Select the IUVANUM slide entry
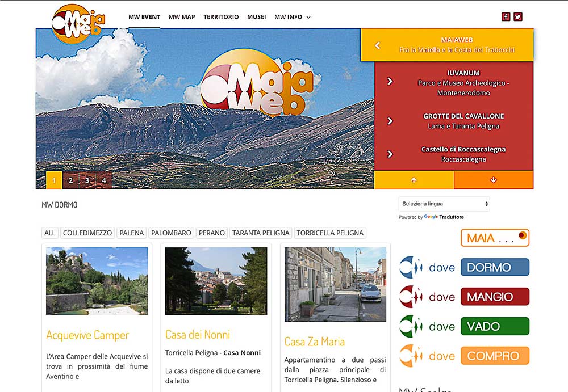The width and height of the screenshot is (568, 392). point(463,83)
